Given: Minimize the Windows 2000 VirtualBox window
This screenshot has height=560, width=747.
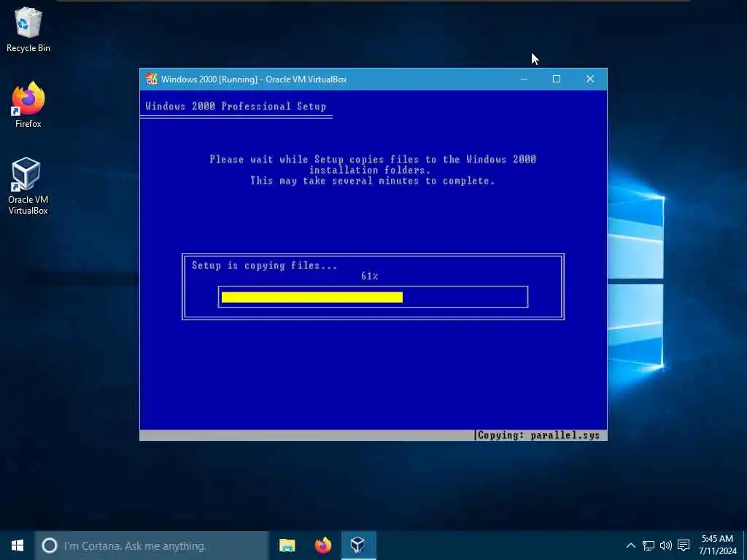Looking at the screenshot, I should (x=524, y=79).
